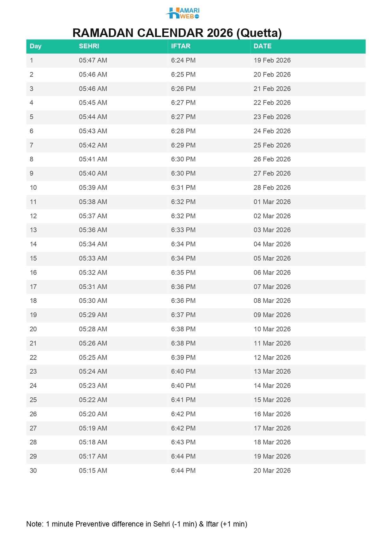
Task: Click sehri time 05:15 AM
Action: click(93, 471)
